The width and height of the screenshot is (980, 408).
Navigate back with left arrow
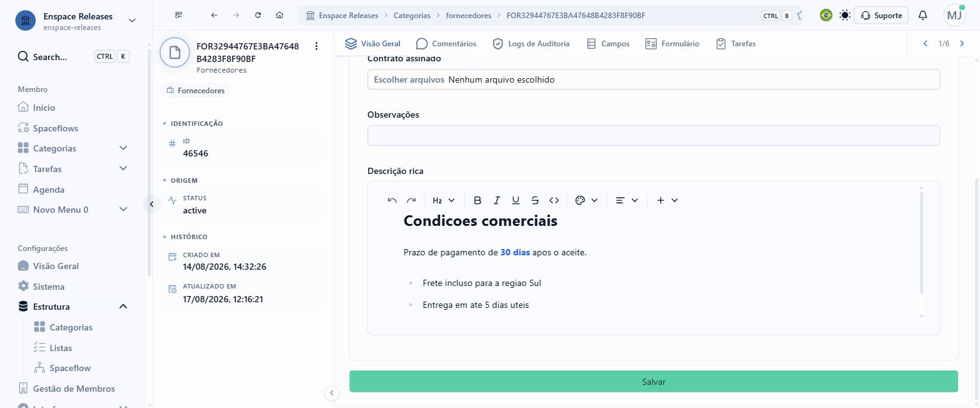(x=214, y=15)
